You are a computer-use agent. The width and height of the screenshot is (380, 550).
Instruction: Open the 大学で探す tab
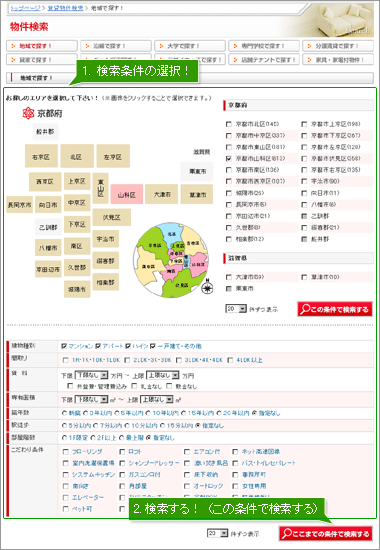(x=190, y=46)
